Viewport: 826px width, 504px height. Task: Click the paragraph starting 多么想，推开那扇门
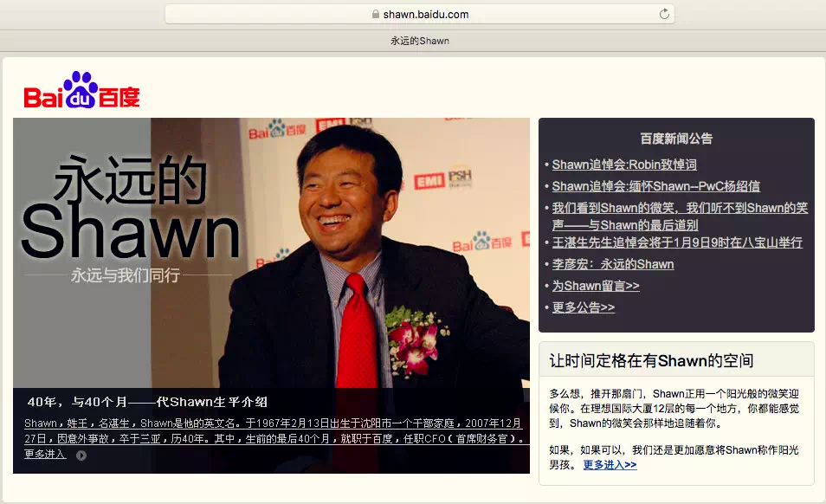click(x=674, y=408)
